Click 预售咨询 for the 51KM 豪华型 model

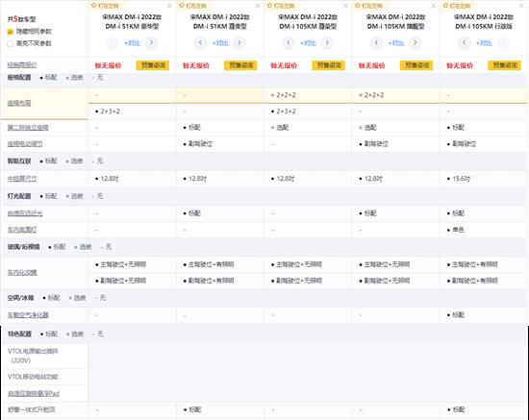pyautogui.click(x=153, y=65)
